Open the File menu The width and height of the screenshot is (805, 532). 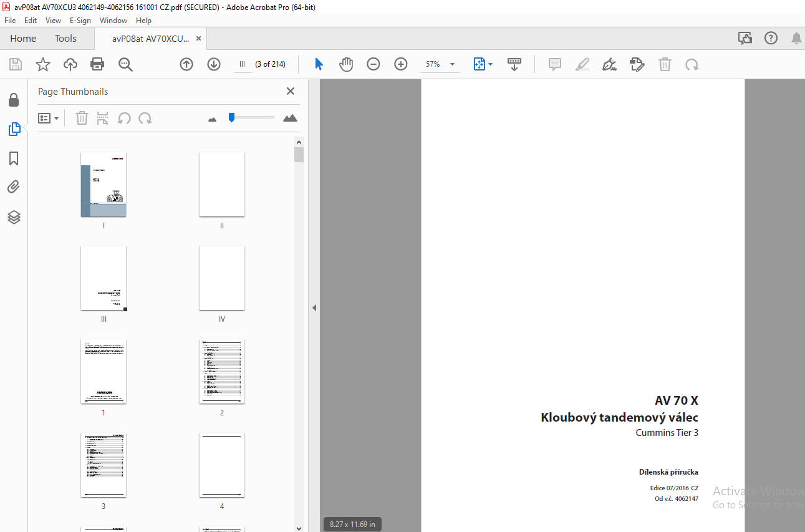(x=10, y=21)
